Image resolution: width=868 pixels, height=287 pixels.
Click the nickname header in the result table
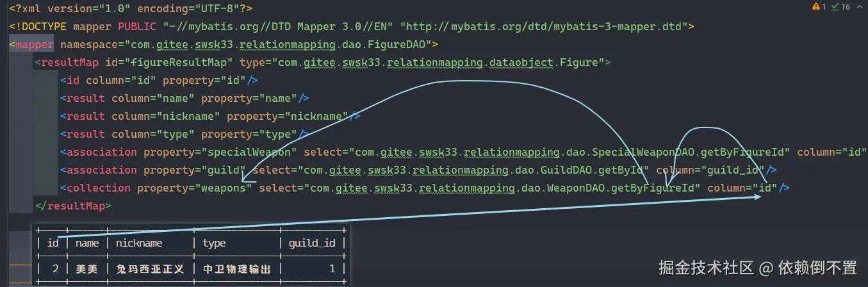(139, 243)
